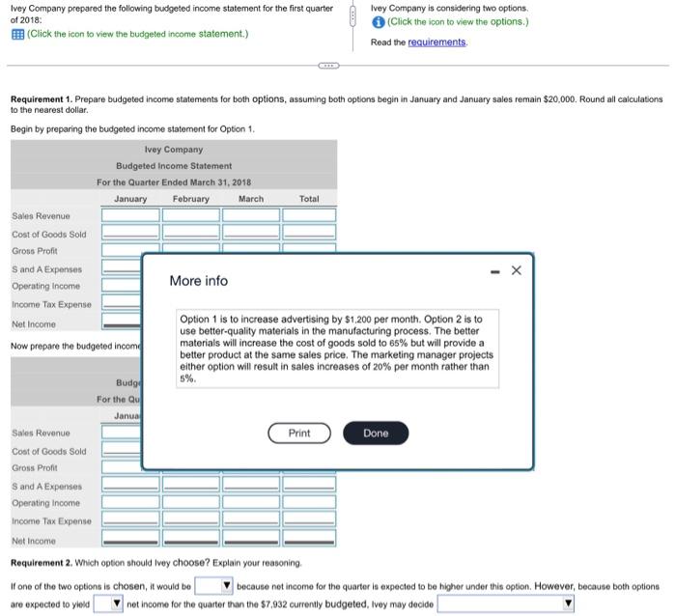Select Option 2 March S and A Expenses field
Screen dimensions: 676x616
[x=251, y=484]
